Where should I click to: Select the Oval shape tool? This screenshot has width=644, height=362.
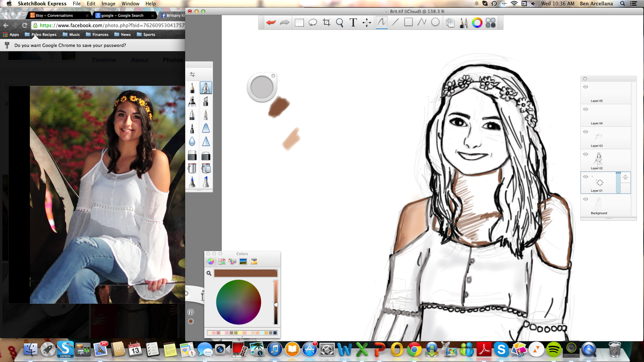coord(435,22)
